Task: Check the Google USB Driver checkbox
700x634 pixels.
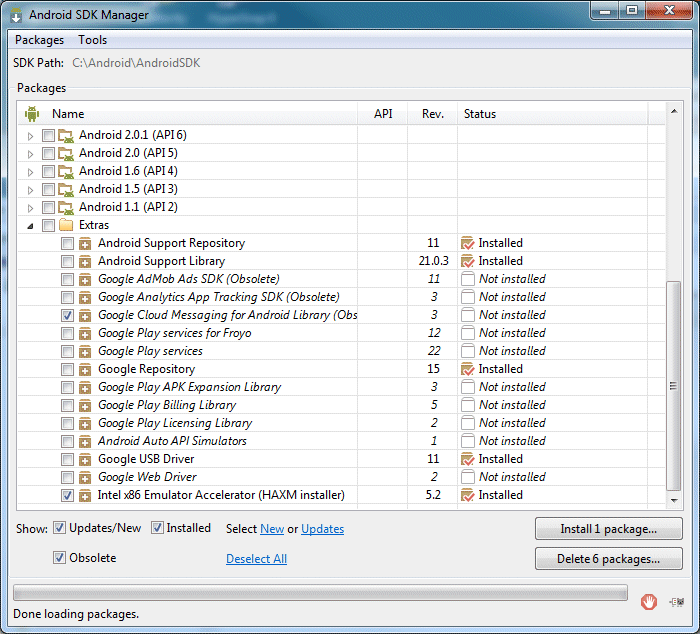Action: pyautogui.click(x=67, y=459)
